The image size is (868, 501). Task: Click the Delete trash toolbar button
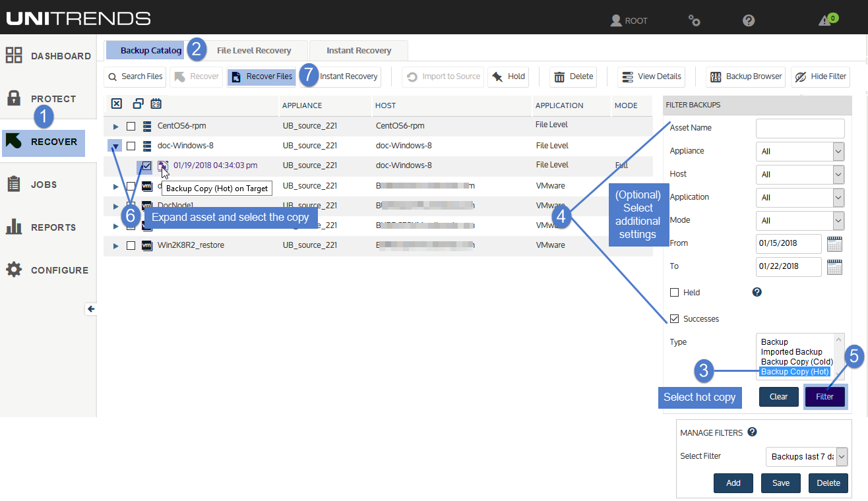point(573,76)
